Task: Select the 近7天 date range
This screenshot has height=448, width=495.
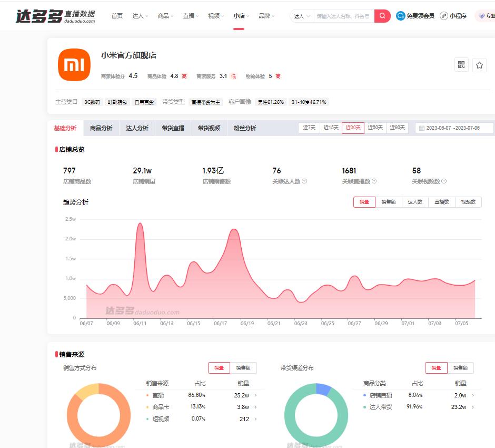Action: click(x=309, y=128)
